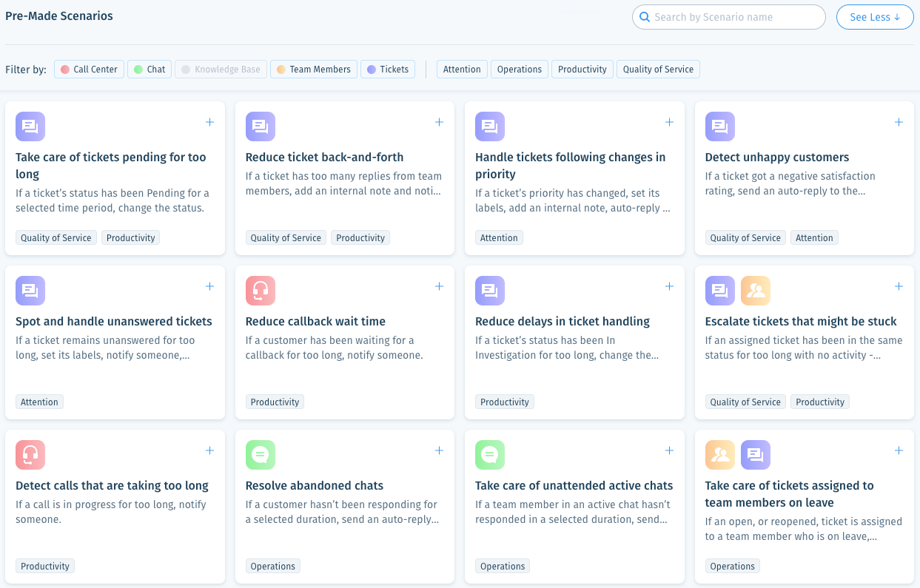Click 'Escalate tickets that might be stuck' title
Image resolution: width=920 pixels, height=588 pixels.
[801, 322]
